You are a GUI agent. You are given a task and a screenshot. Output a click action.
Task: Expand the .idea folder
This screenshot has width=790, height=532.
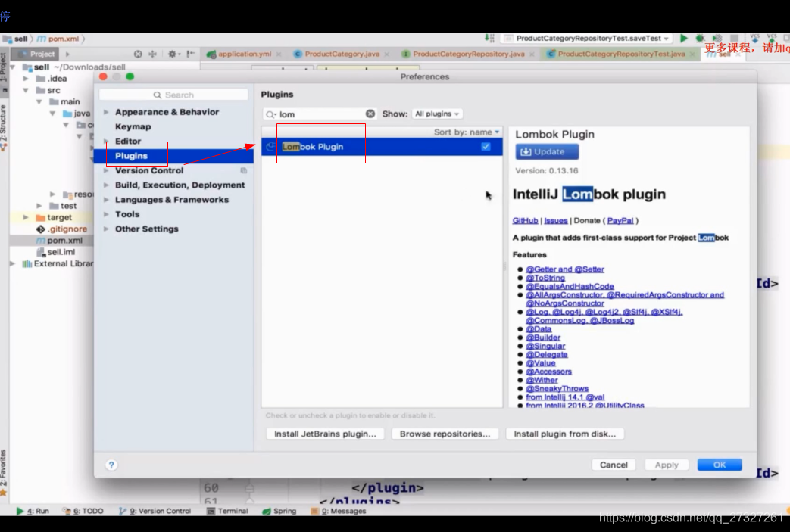click(x=26, y=79)
